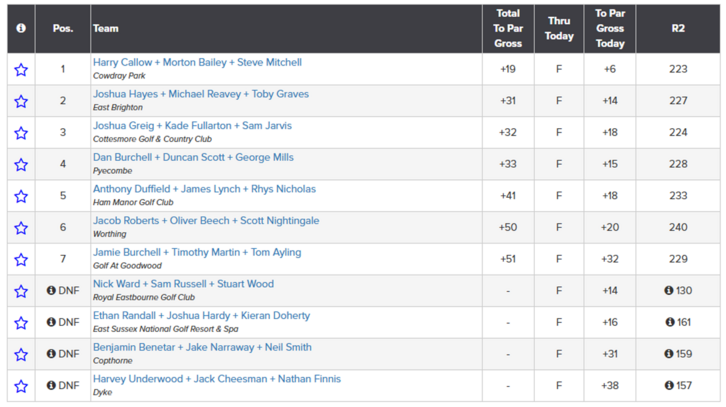Screen dimensions: 726x407
Task: Open Benjamin Benetar + Jake Narraway team link
Action: pos(202,347)
